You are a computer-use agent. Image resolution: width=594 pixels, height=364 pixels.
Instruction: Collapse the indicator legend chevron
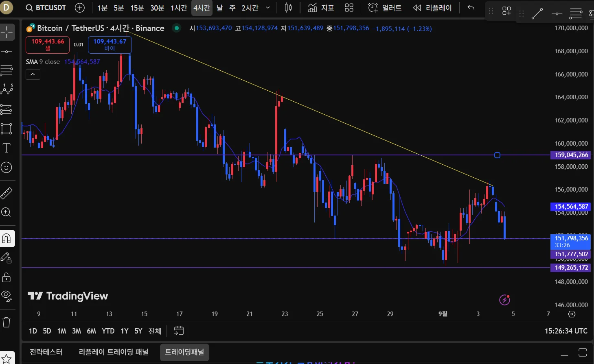coord(33,74)
